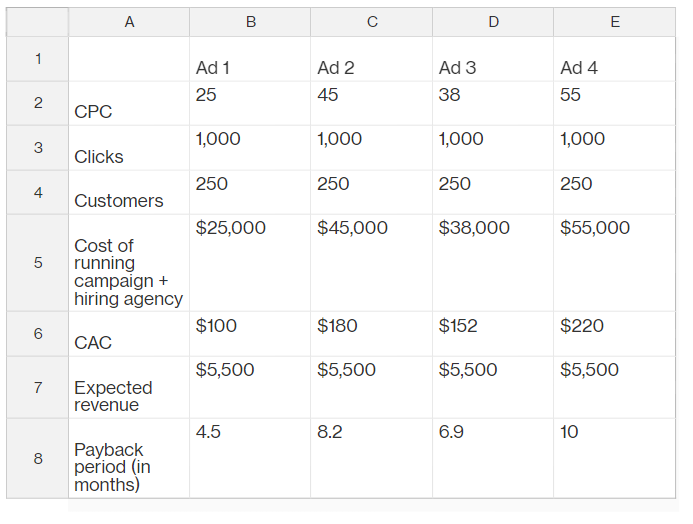Click the Payback period label cell
The image size is (693, 524).
129,458
